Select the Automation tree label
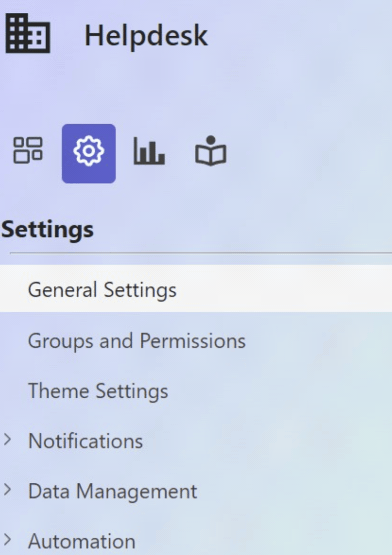Image resolution: width=392 pixels, height=555 pixels. [x=82, y=542]
